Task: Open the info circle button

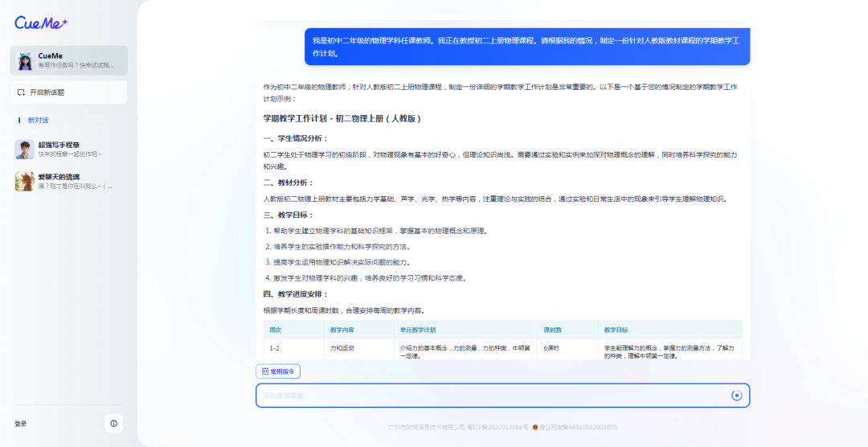Action: [x=113, y=424]
